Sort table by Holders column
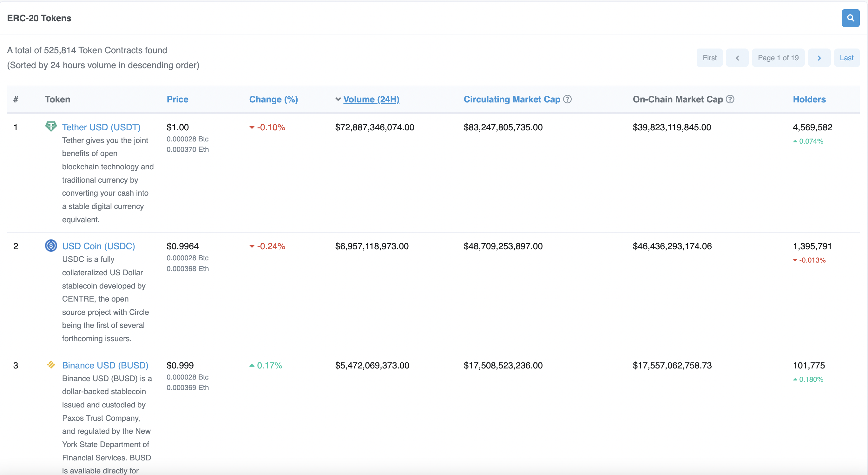Image resolution: width=868 pixels, height=475 pixels. pyautogui.click(x=809, y=99)
